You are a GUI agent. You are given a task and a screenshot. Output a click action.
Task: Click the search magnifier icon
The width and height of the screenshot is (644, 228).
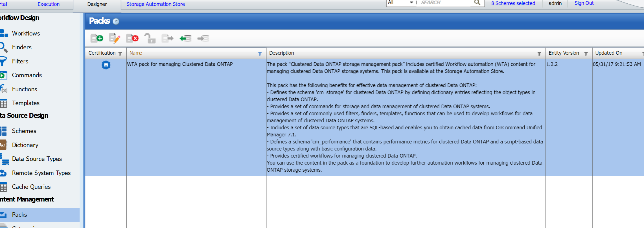477,3
